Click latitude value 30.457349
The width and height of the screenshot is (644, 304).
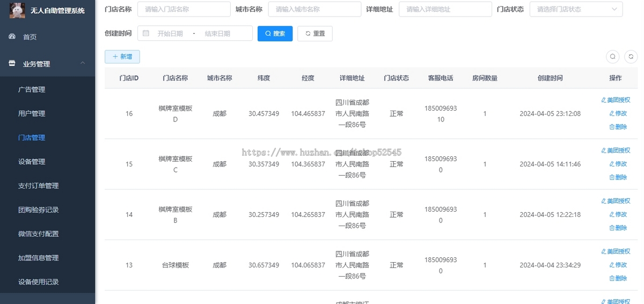coord(264,114)
